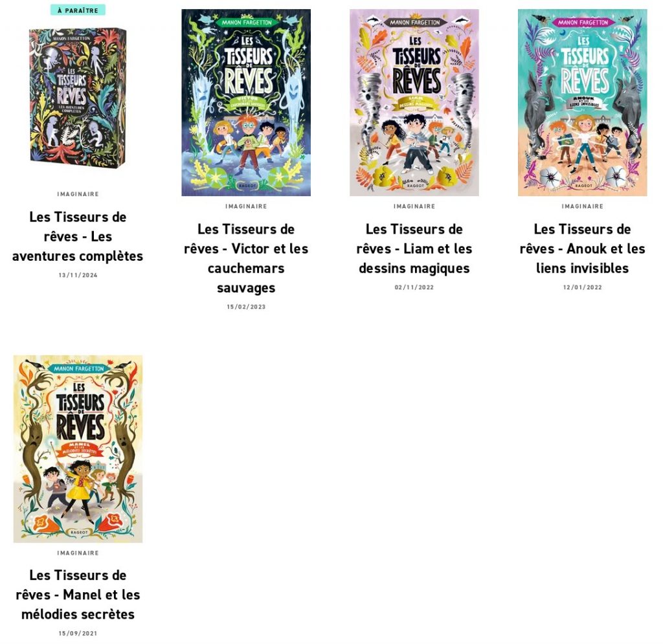The image size is (663, 644).
Task: Follow the 'Manel et les mélodies secrètes' title
Action: coord(78,595)
